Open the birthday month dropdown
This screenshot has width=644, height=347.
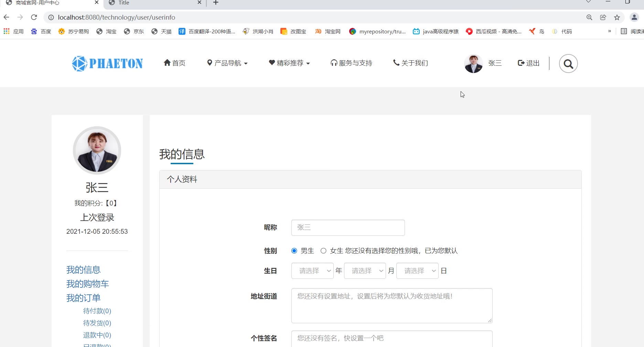365,271
